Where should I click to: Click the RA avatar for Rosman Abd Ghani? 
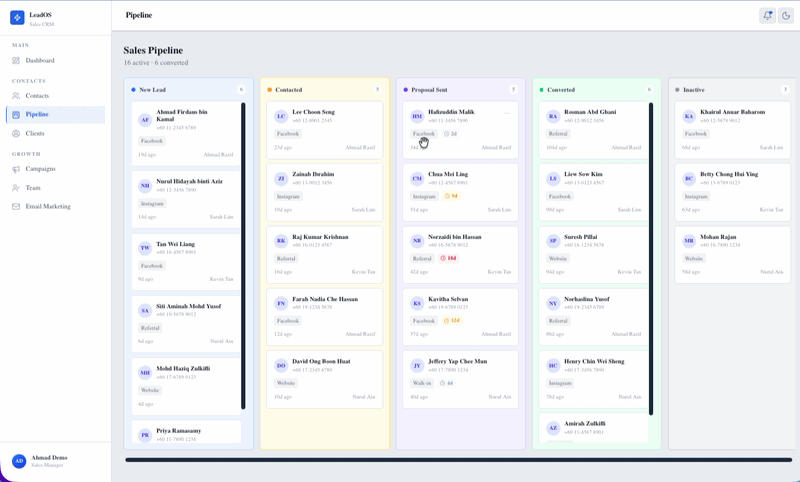point(553,117)
